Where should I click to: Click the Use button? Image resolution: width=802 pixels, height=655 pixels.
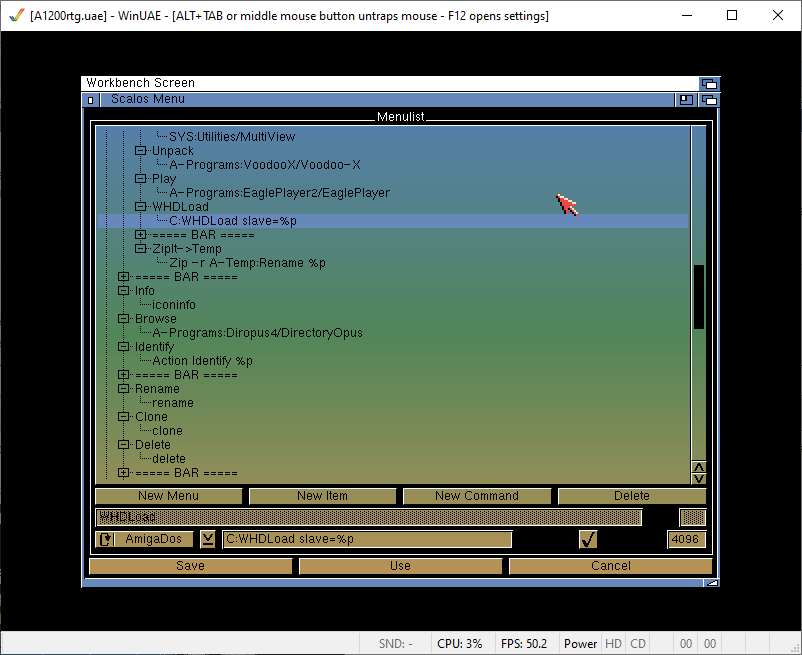[x=400, y=566]
